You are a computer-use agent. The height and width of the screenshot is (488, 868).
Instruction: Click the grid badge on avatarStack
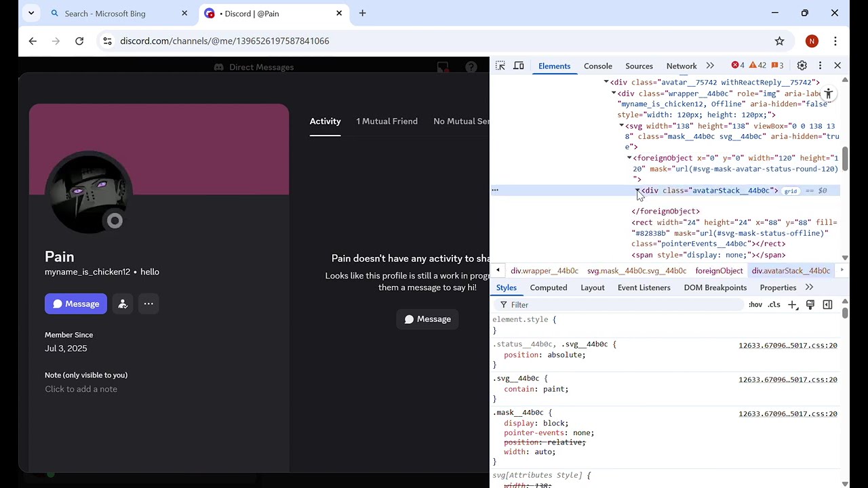tap(791, 191)
